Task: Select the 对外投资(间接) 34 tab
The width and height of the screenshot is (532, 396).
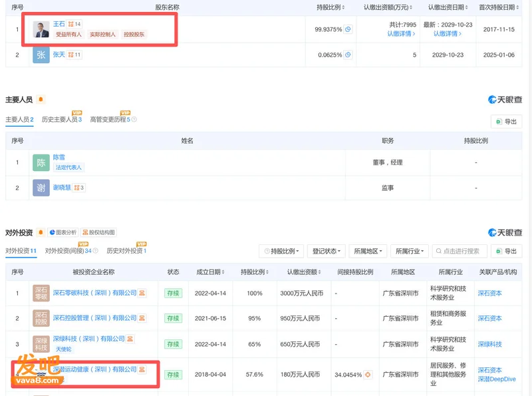Action: point(68,251)
